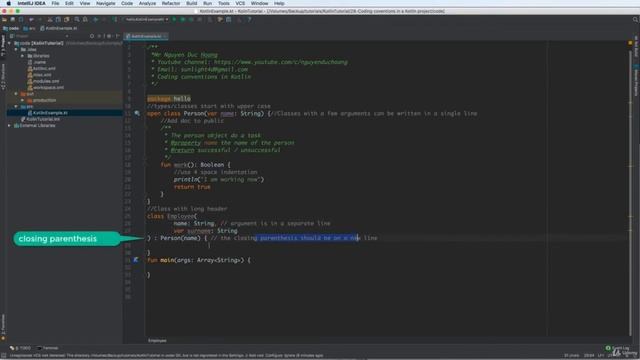
Task: Open the run configuration dropdown
Action: click(146, 20)
